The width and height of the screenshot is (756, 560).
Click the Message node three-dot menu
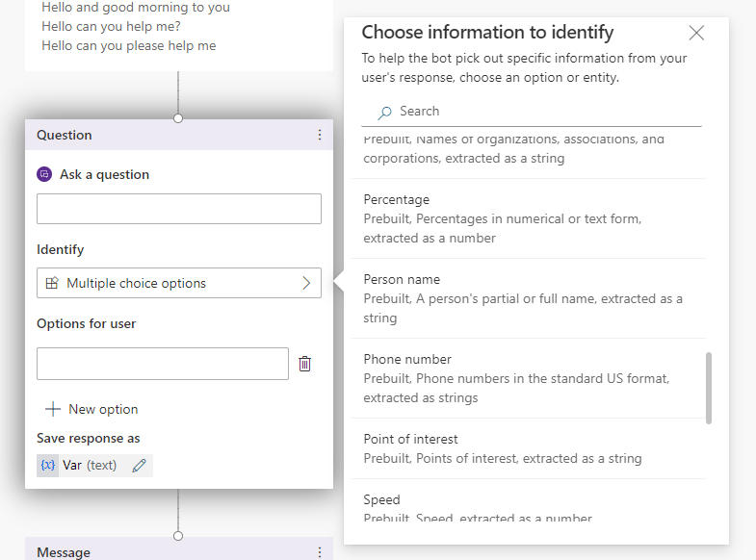coord(320,552)
